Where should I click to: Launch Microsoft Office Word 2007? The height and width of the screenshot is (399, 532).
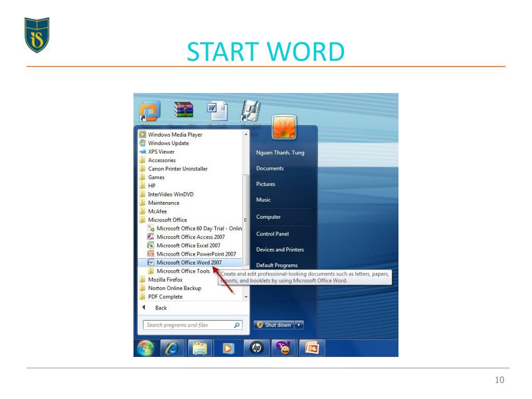point(191,262)
